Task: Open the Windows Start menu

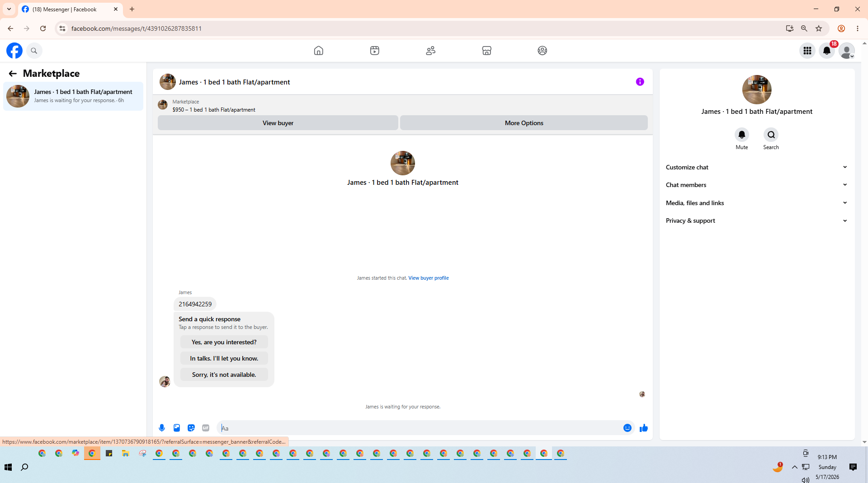Action: pyautogui.click(x=8, y=467)
